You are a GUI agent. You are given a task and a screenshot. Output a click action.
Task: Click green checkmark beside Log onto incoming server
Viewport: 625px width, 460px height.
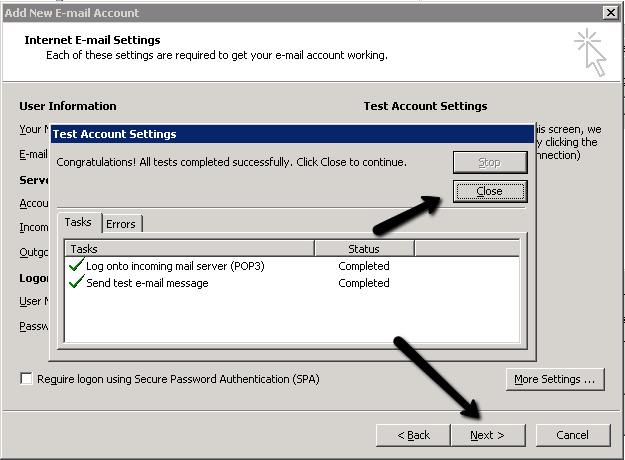(76, 266)
